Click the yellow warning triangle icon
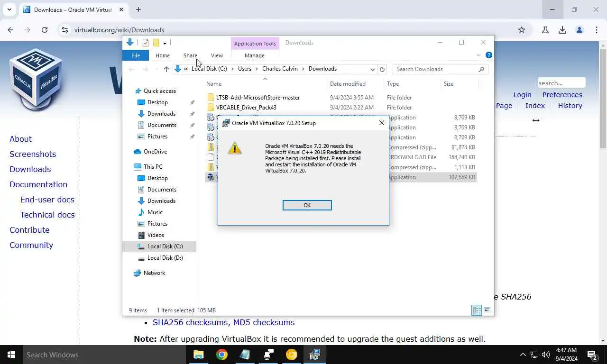 tap(234, 148)
